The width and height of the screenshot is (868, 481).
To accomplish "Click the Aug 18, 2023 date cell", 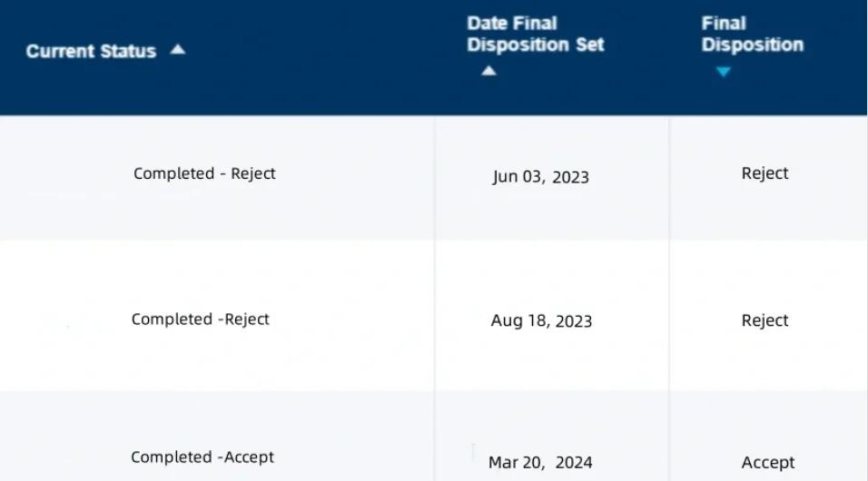I will tap(541, 320).
